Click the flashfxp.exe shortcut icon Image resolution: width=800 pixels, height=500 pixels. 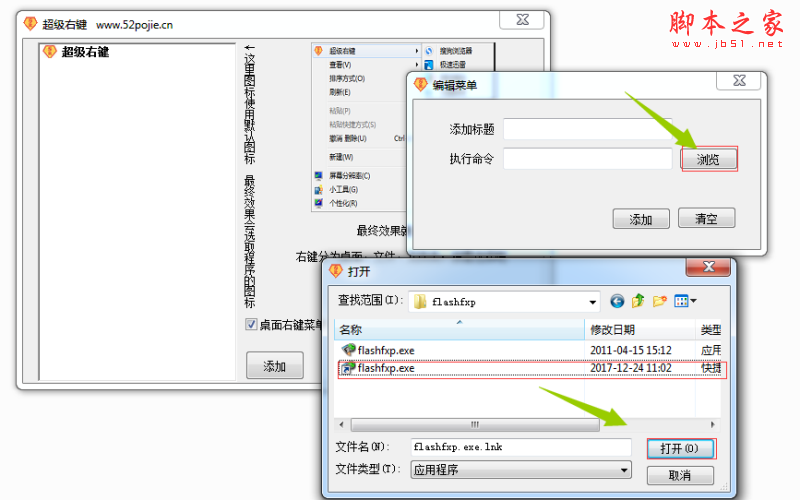348,368
